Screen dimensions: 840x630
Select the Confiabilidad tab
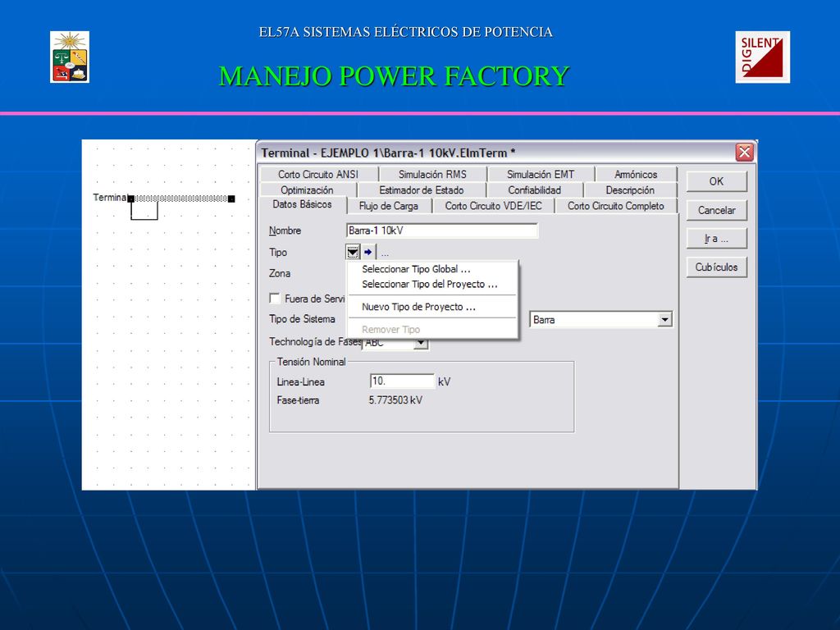(535, 190)
